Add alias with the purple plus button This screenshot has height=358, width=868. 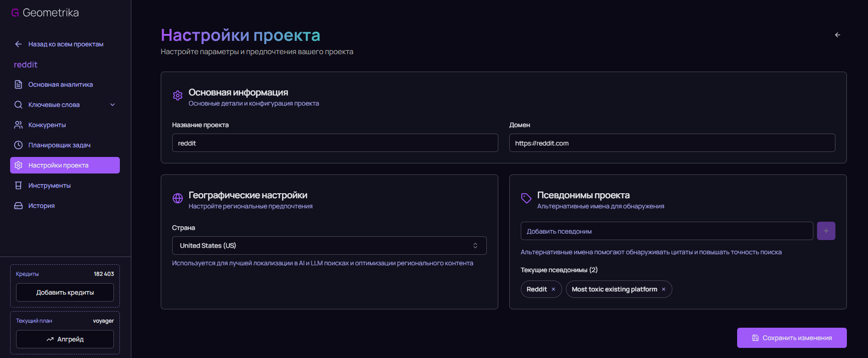point(826,231)
